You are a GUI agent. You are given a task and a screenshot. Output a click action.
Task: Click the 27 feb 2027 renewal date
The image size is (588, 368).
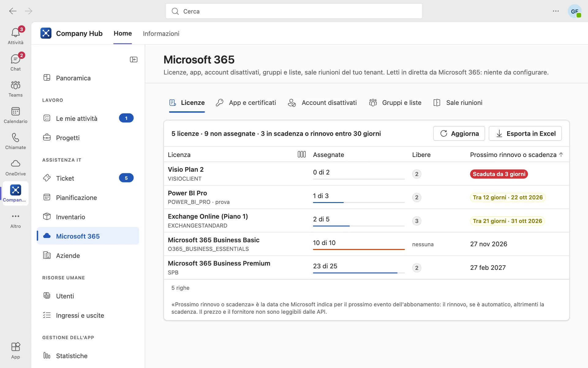488,268
